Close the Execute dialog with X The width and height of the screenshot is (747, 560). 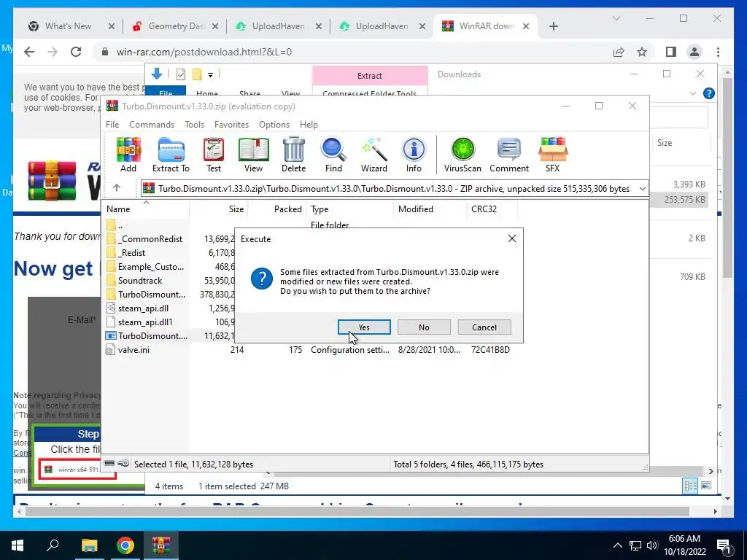(x=511, y=238)
